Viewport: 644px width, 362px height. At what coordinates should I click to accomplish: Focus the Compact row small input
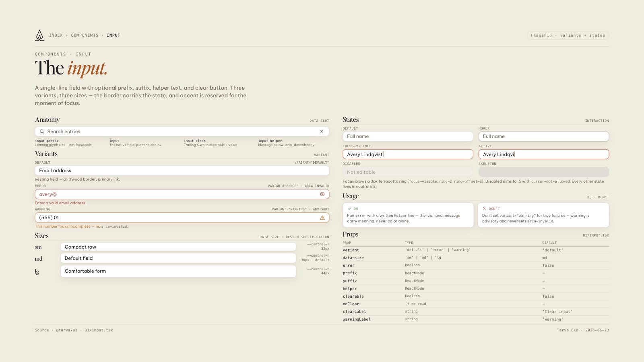178,247
